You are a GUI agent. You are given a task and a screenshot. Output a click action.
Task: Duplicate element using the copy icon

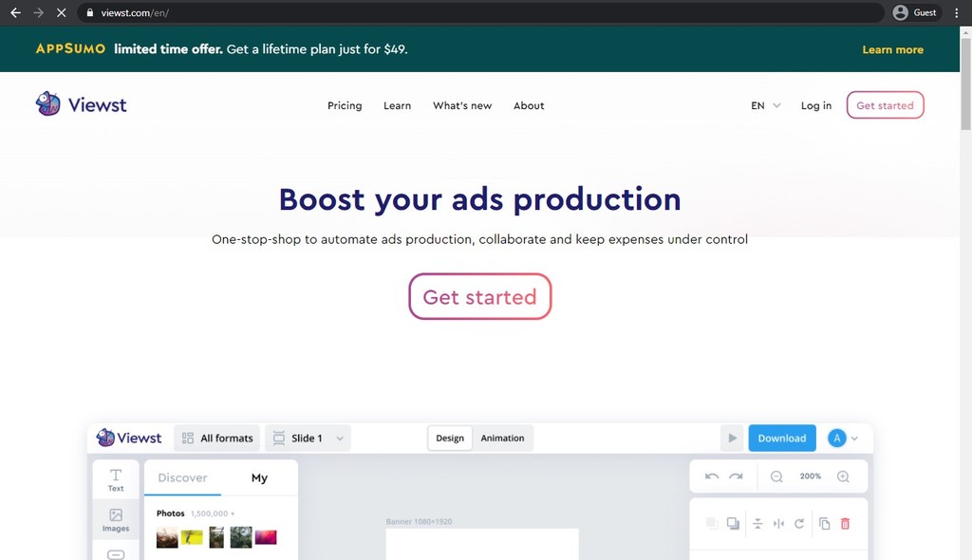tap(824, 524)
